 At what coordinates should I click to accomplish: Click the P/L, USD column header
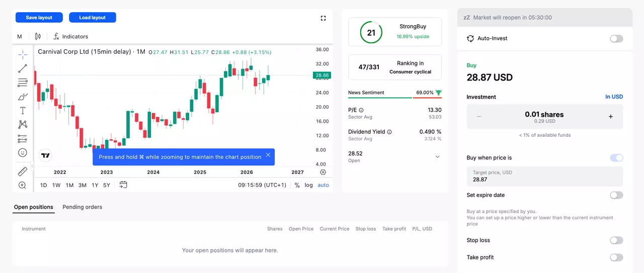point(422,229)
